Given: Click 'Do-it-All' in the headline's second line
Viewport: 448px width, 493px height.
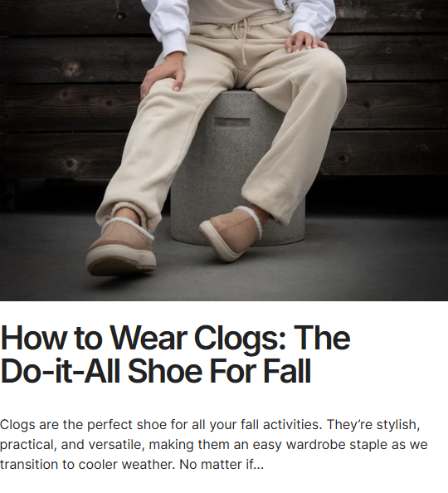Looking at the screenshot, I should tap(60, 370).
